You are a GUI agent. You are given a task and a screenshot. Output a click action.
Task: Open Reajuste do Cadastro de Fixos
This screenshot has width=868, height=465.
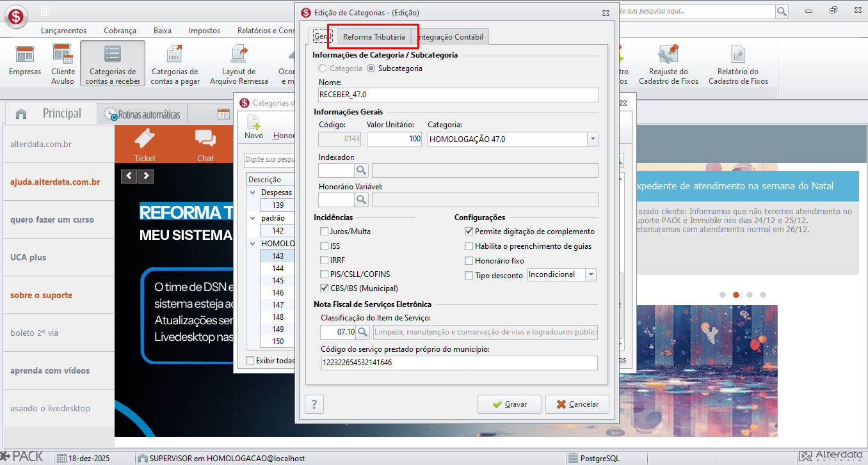click(668, 63)
